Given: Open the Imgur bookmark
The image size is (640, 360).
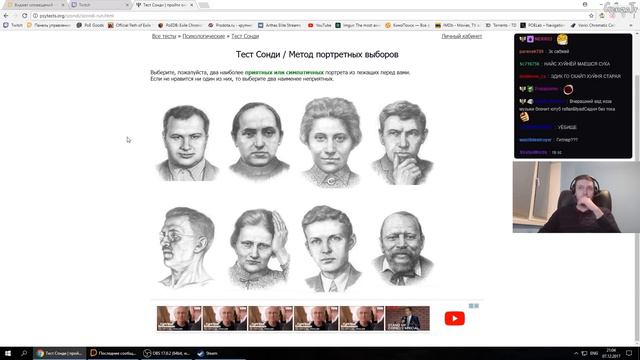Looking at the screenshot, I should 358,25.
